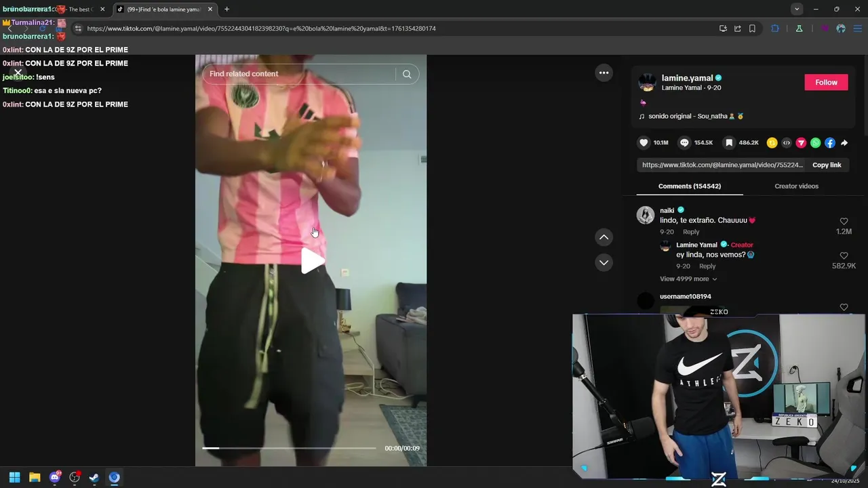Click the yellow repost icon
868x488 pixels.
coord(772,143)
